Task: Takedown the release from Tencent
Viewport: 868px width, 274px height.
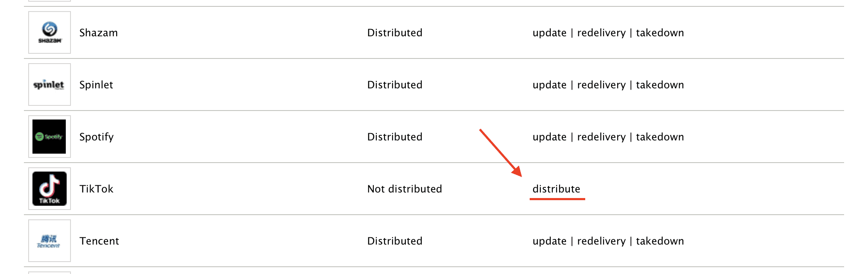Action: pyautogui.click(x=660, y=241)
